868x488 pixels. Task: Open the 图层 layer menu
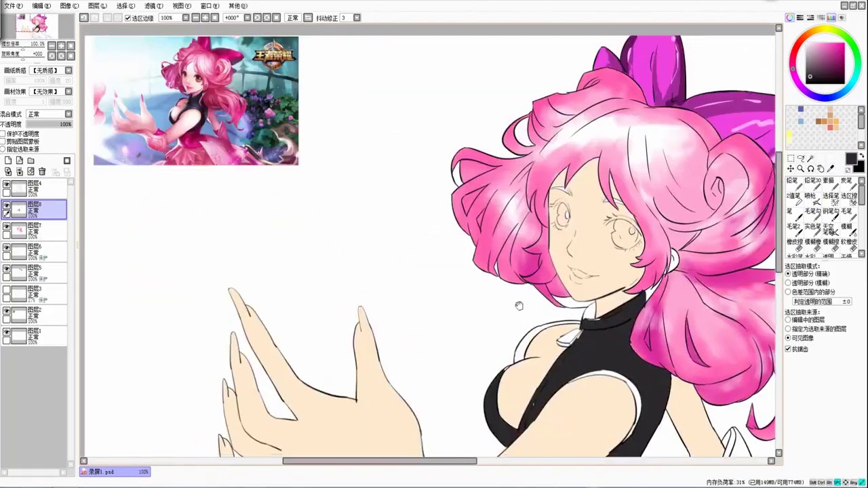(97, 5)
